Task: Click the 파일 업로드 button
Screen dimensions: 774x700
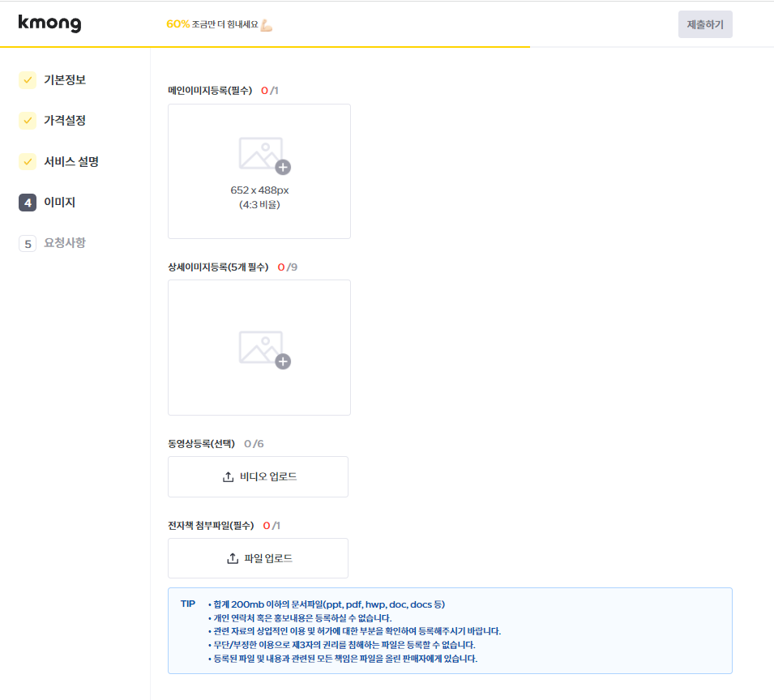Action: (259, 558)
